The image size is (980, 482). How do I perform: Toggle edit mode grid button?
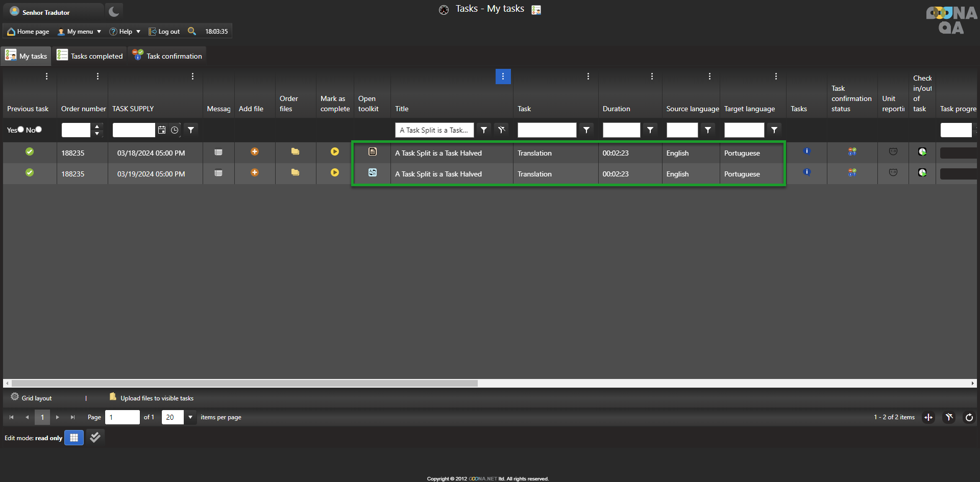coord(74,438)
